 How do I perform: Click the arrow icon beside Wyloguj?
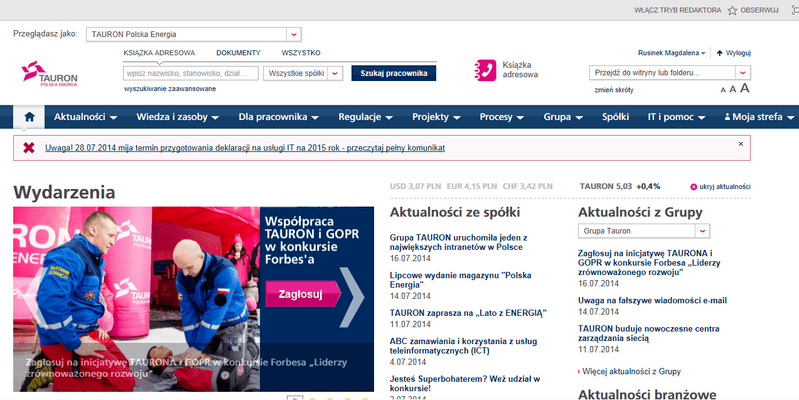pos(720,53)
